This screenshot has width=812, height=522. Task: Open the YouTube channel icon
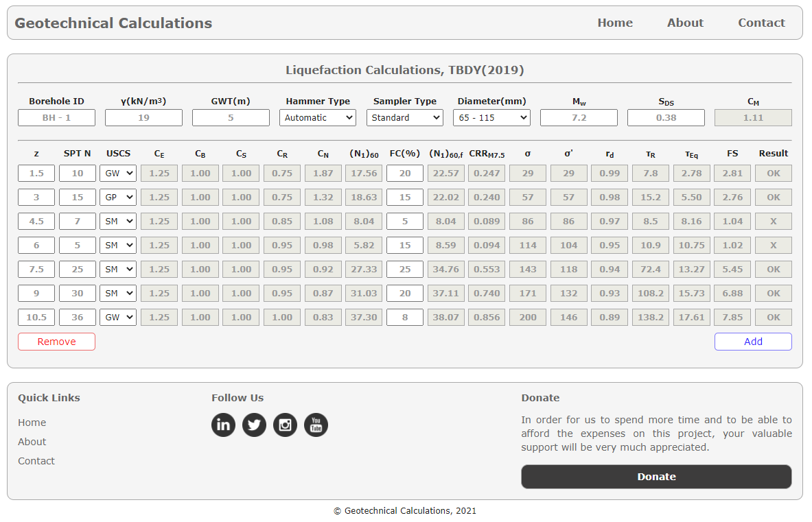[316, 425]
